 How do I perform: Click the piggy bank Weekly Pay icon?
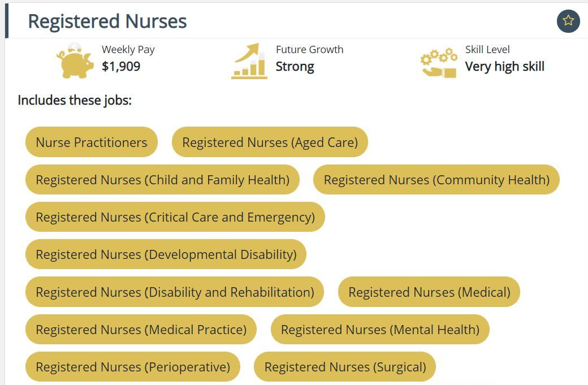click(x=75, y=60)
